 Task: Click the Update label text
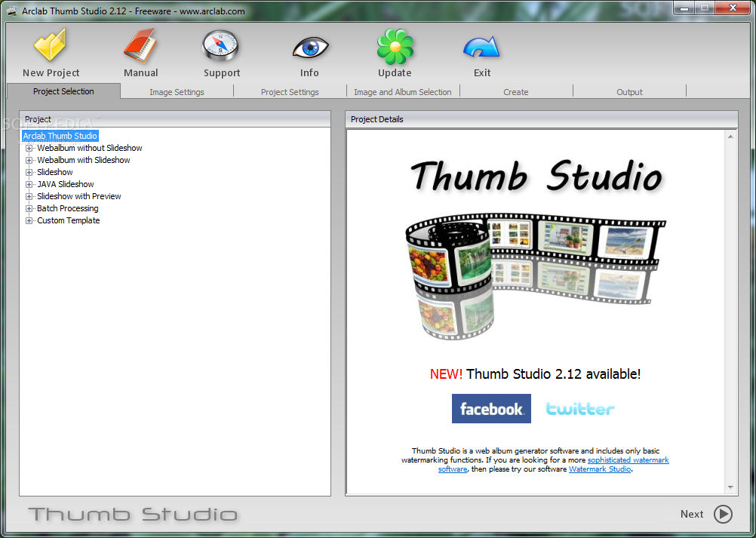tap(395, 72)
